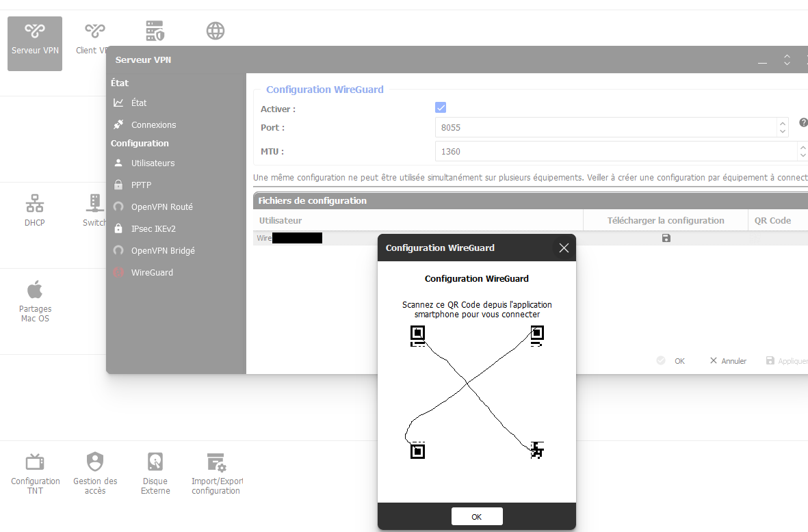
Task: Click the port help question mark
Action: tap(803, 122)
